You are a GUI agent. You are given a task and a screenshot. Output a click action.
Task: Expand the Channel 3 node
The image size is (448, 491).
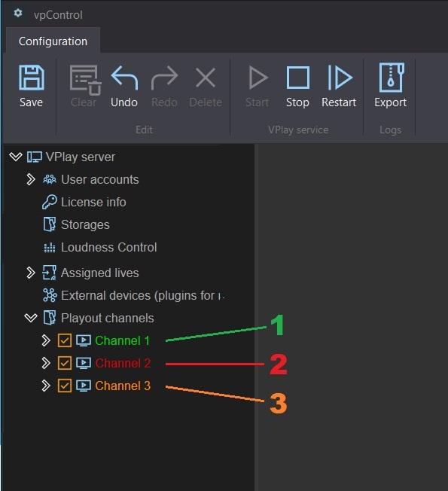coord(46,386)
